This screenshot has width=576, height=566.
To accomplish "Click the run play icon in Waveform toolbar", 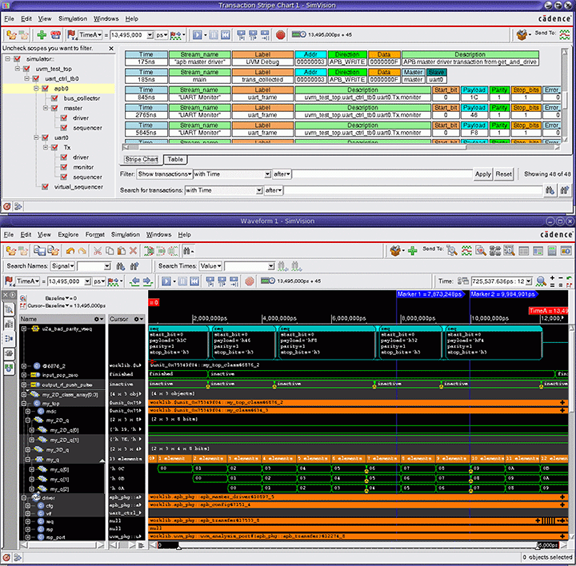I will click(x=166, y=281).
